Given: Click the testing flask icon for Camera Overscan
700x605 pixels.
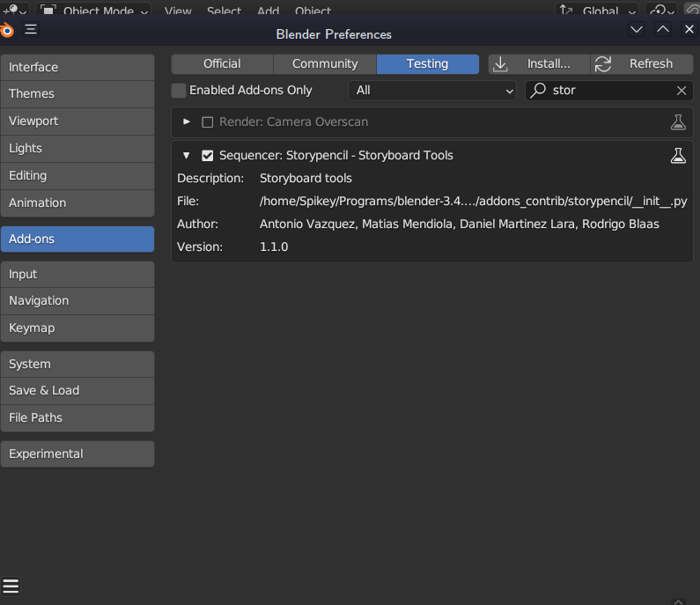Looking at the screenshot, I should tap(678, 122).
